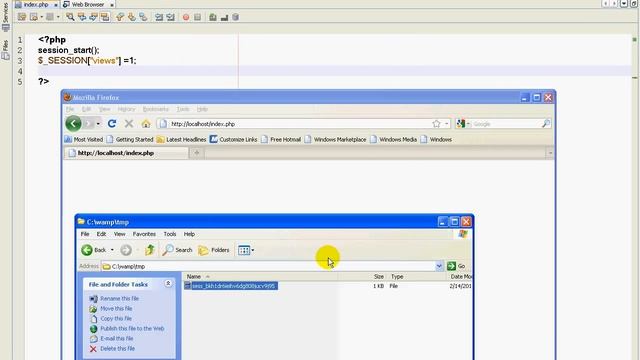Open Firefox list all tabs dropdown
This screenshot has height=360, width=640.
(x=550, y=153)
